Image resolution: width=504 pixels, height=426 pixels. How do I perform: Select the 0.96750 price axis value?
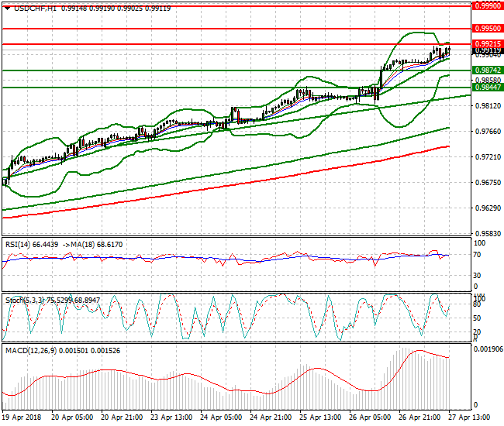tap(488, 182)
